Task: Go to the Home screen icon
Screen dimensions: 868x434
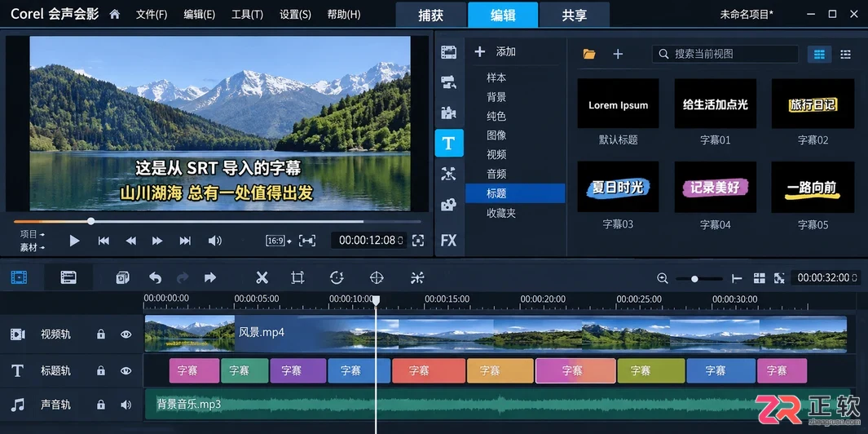Action: (115, 15)
